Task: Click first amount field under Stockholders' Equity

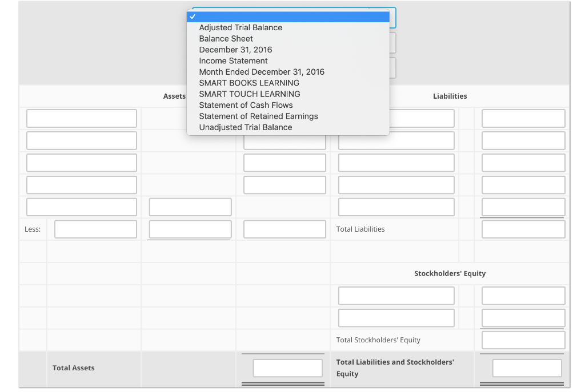Action: click(x=523, y=296)
